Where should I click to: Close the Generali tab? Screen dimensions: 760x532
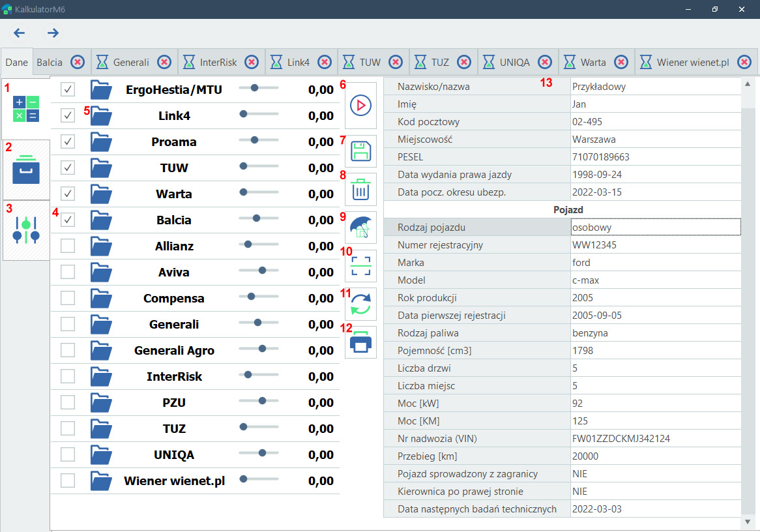(x=164, y=62)
